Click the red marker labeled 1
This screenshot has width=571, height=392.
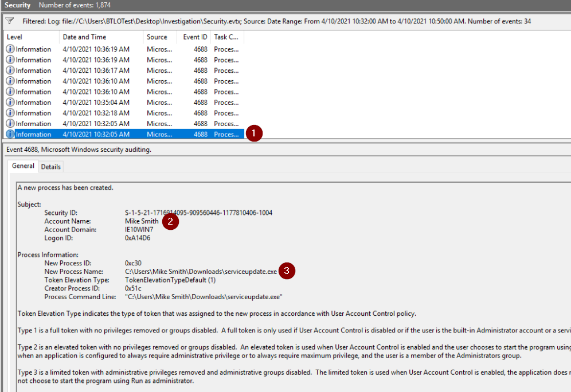pyautogui.click(x=255, y=134)
